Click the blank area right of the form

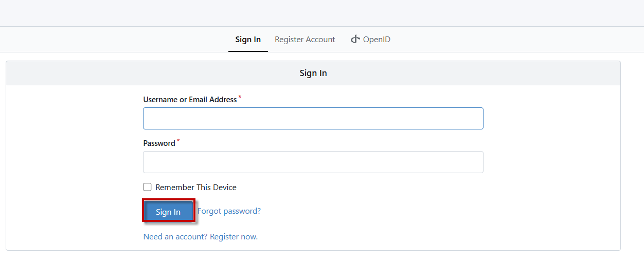pos(550,164)
